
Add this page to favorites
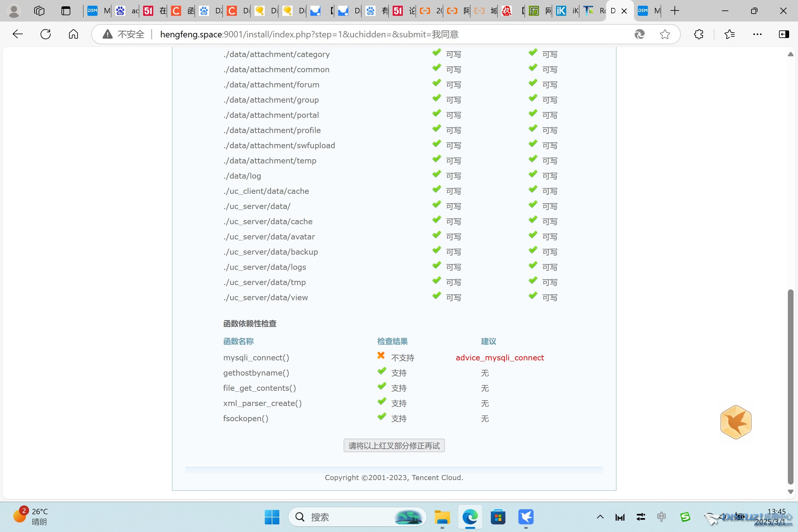pyautogui.click(x=665, y=34)
